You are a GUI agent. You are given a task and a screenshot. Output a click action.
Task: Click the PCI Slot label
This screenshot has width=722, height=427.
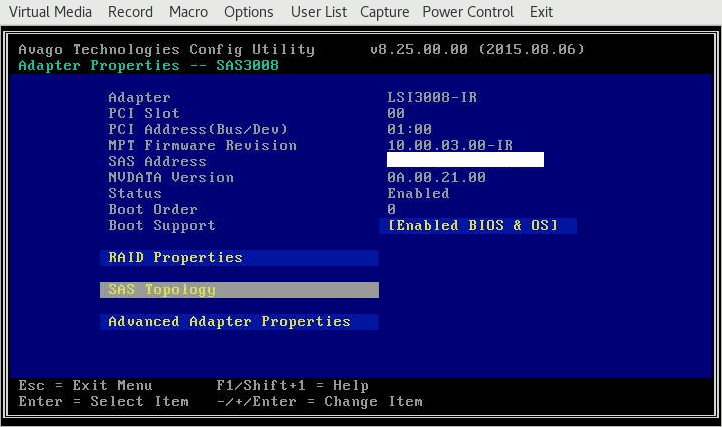tap(144, 113)
